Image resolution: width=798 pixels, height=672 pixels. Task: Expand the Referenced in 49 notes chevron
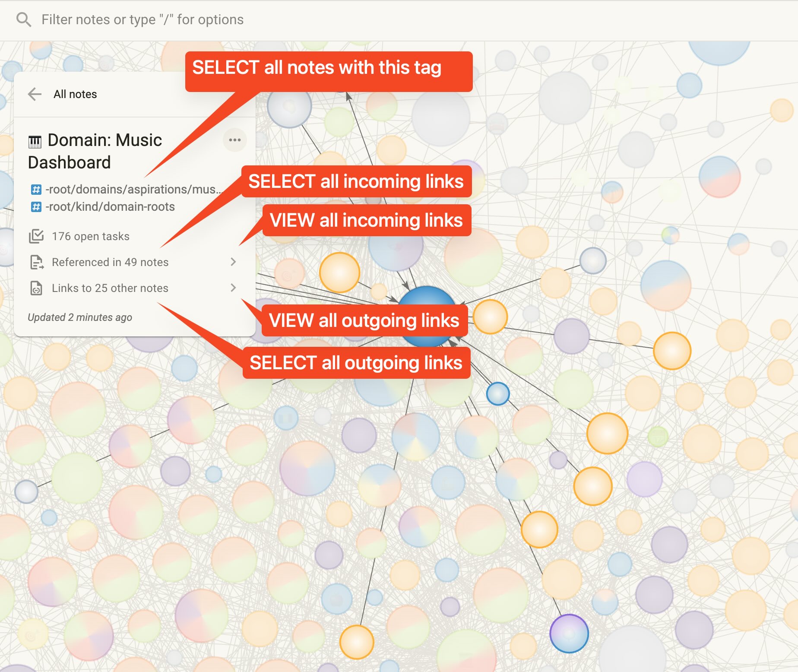point(233,262)
